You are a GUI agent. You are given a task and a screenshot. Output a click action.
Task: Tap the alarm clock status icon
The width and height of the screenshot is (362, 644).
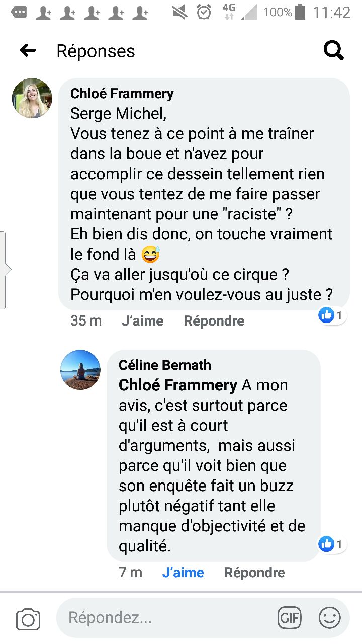(204, 12)
